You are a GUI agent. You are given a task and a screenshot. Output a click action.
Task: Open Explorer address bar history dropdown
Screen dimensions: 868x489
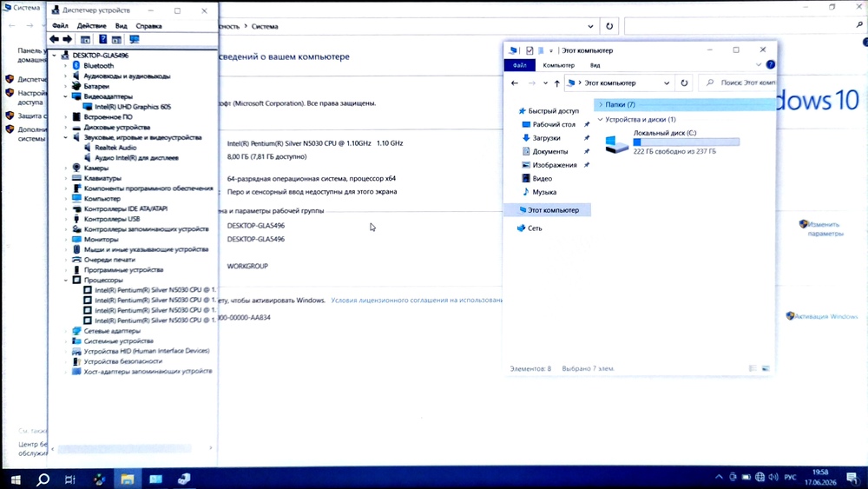667,83
